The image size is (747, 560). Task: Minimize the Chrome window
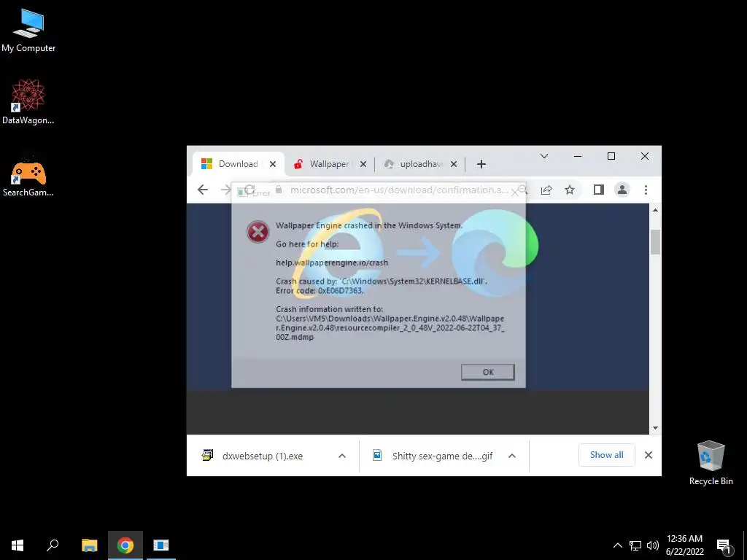click(x=578, y=156)
